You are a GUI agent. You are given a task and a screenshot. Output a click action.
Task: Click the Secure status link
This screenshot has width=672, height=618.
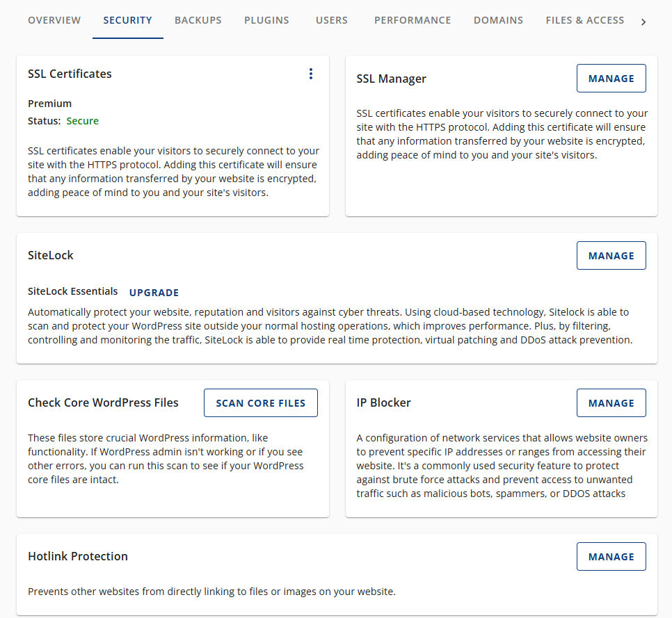82,120
